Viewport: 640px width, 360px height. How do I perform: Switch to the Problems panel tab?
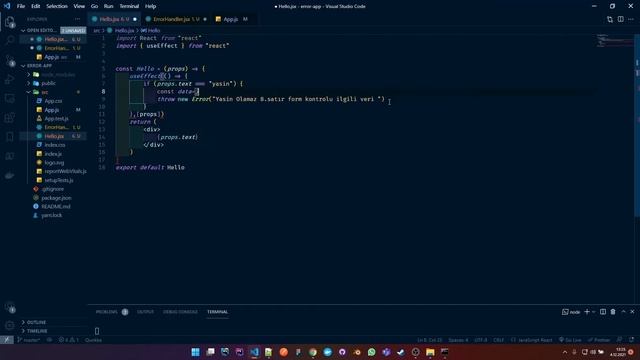107,312
